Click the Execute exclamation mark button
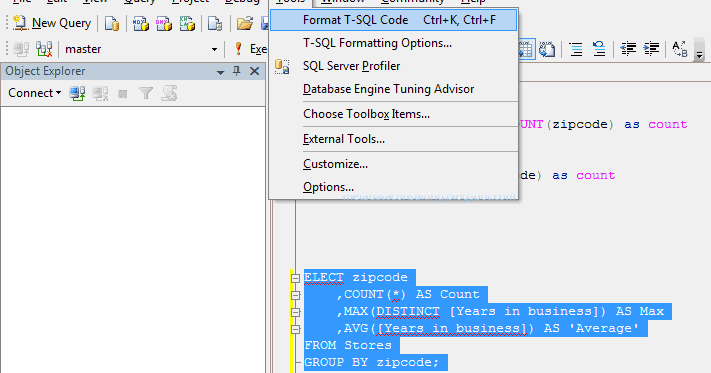 239,49
